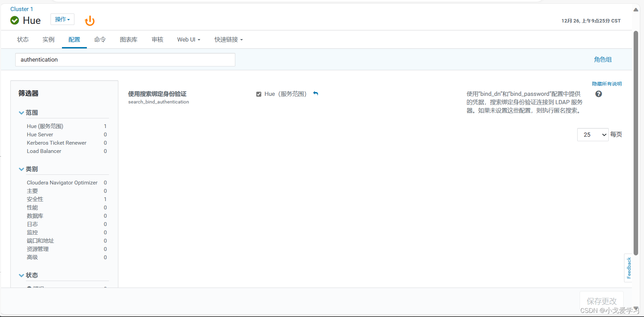Filter by Hue Server scope
Screen dimensions: 644x317
pyautogui.click(x=40, y=135)
